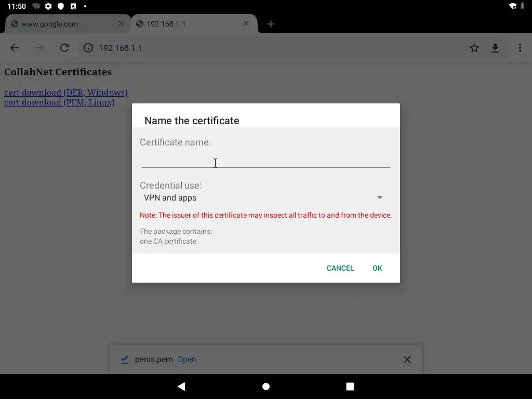532x399 pixels.
Task: Open the three-dot browser menu
Action: coord(520,48)
